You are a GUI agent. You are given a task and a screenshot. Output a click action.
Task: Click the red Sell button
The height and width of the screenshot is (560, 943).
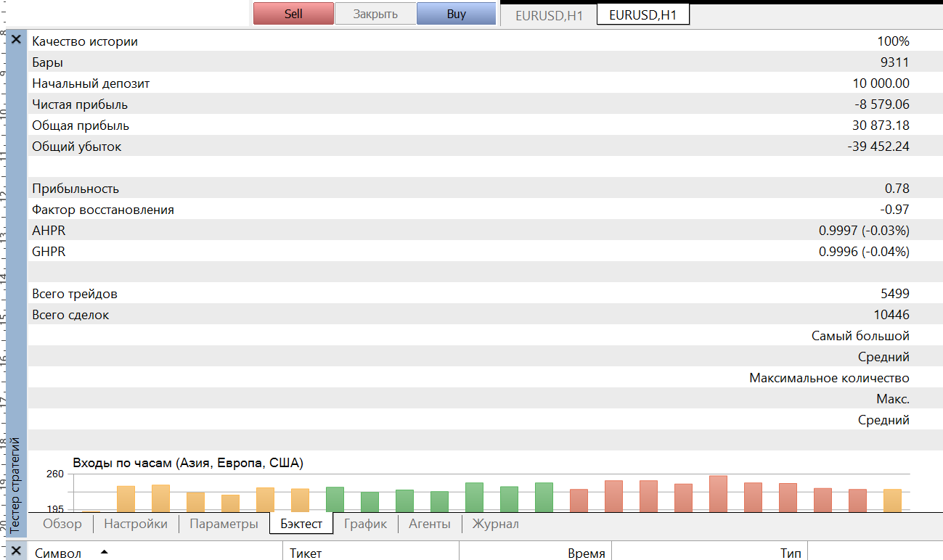click(x=293, y=14)
